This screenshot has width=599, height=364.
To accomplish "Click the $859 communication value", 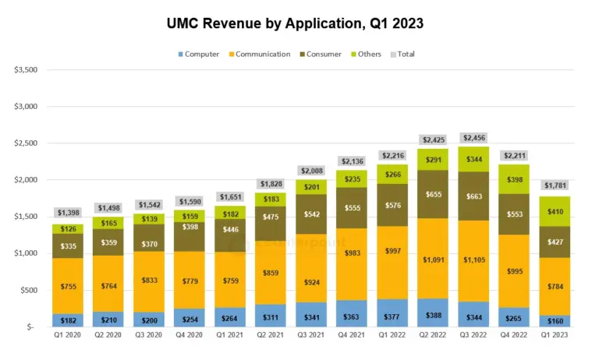I will tap(271, 273).
